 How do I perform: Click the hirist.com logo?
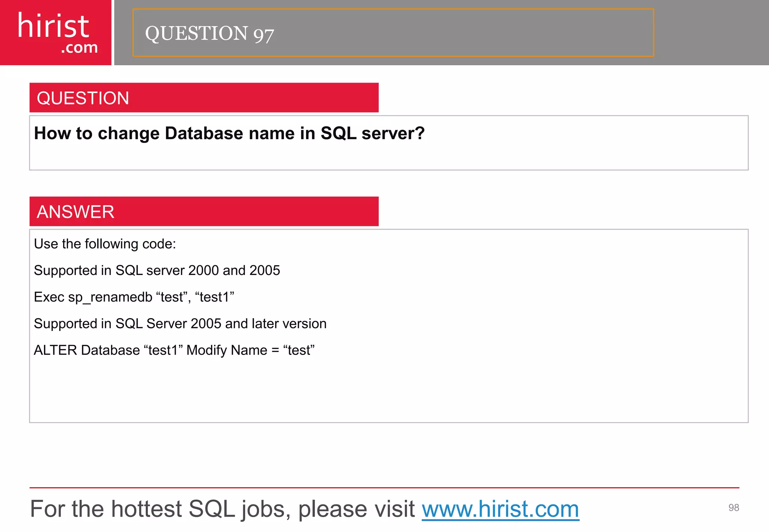pos(56,33)
